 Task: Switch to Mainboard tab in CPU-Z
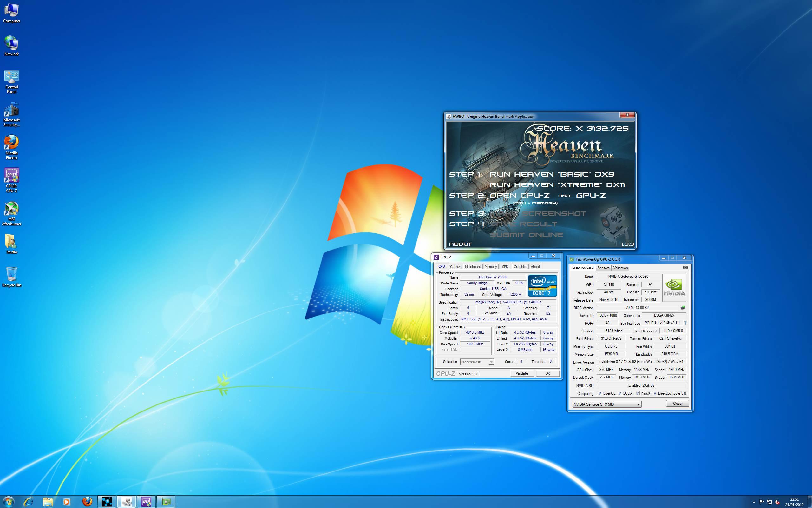coord(473,266)
